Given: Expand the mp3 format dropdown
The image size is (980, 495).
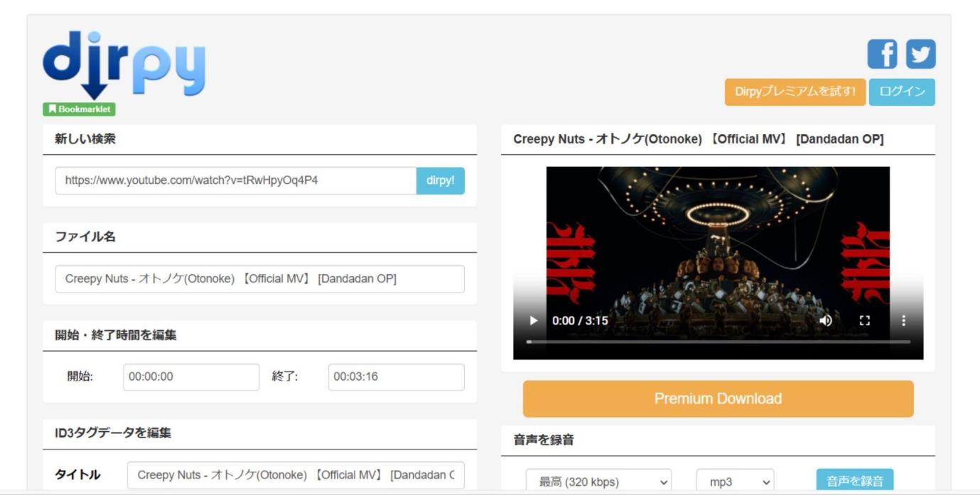Looking at the screenshot, I should (735, 482).
